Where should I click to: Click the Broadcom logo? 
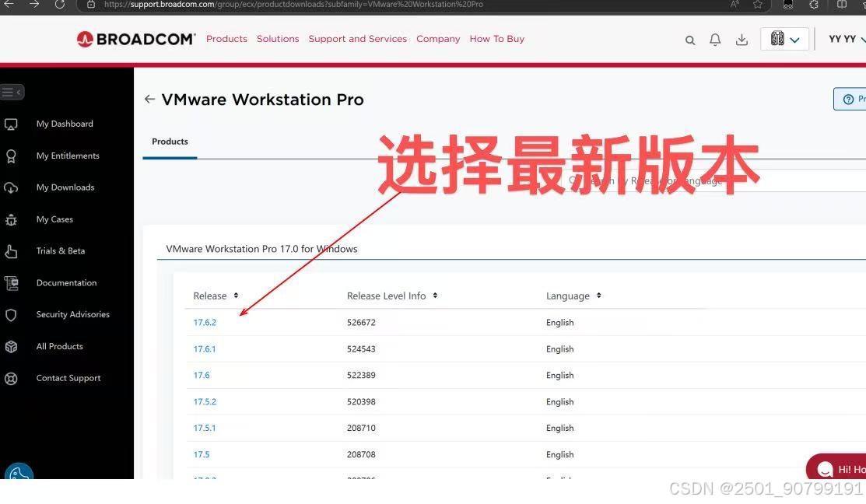136,39
